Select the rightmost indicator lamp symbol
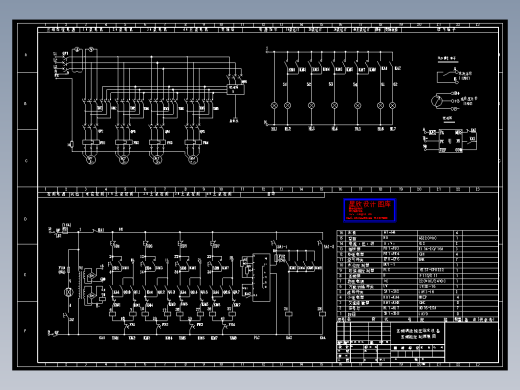The width and height of the screenshot is (520, 390). click(x=393, y=105)
